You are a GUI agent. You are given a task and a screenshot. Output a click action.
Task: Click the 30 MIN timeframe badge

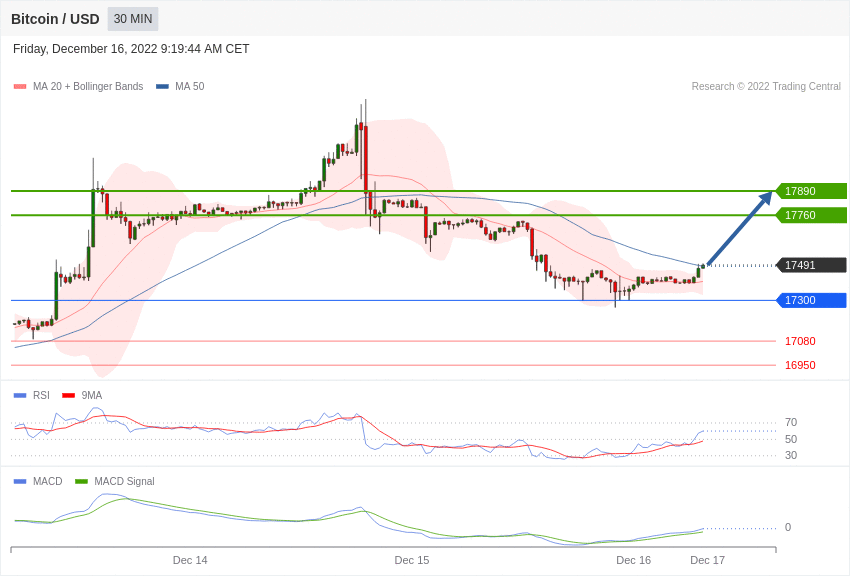pos(133,19)
